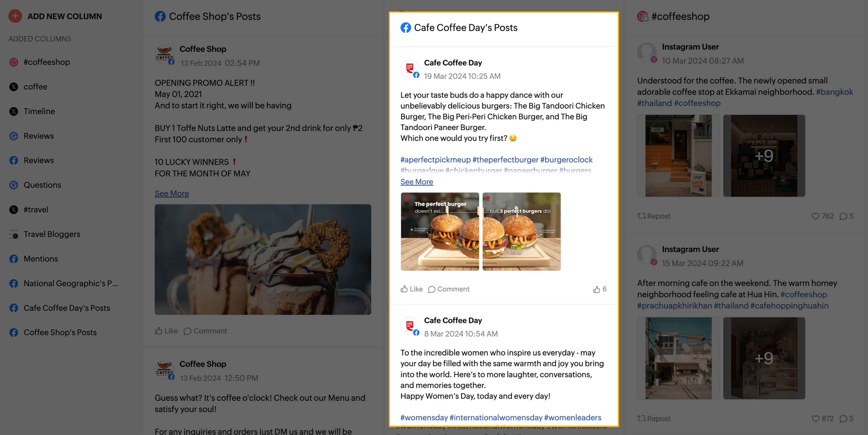Toggle visibility of National Geographic's P... column
Screen dimensions: 868x435
71,284
